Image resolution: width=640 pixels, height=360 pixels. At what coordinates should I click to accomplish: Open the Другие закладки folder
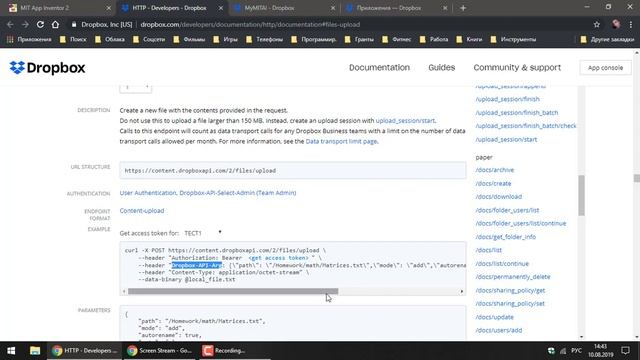click(x=607, y=40)
